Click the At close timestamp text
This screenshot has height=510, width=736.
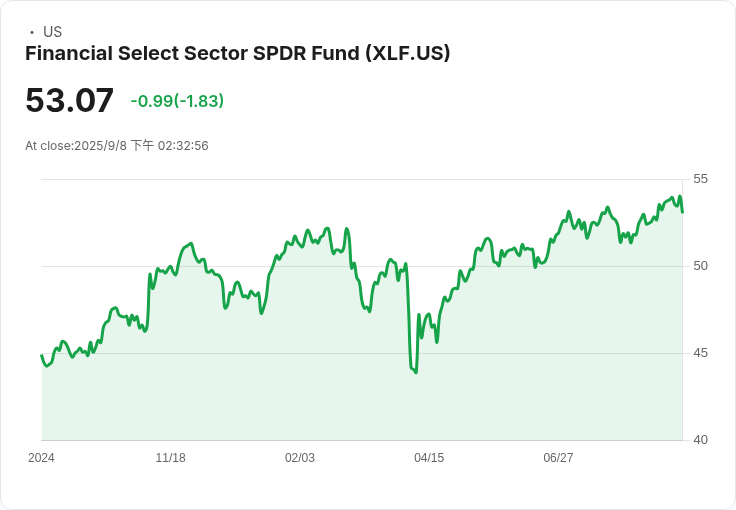117,145
